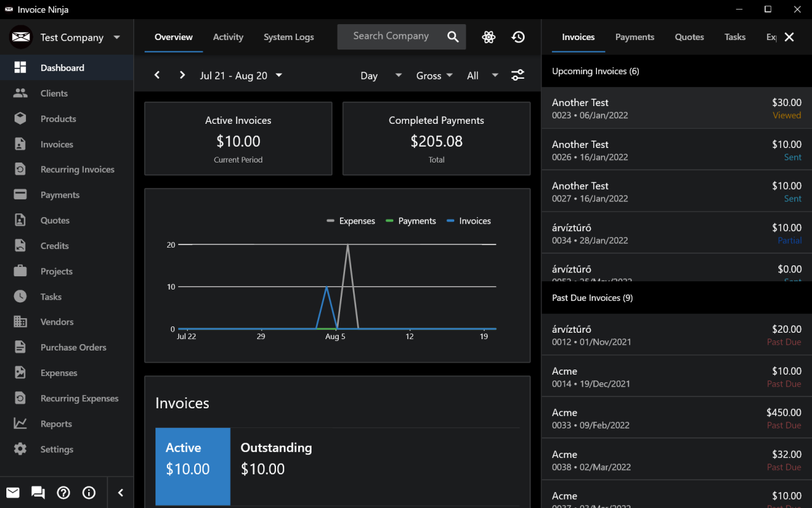Screen dimensions: 812x508
Task: Open the Jul 21 - Aug 20 date range dropdown
Action: pyautogui.click(x=241, y=76)
